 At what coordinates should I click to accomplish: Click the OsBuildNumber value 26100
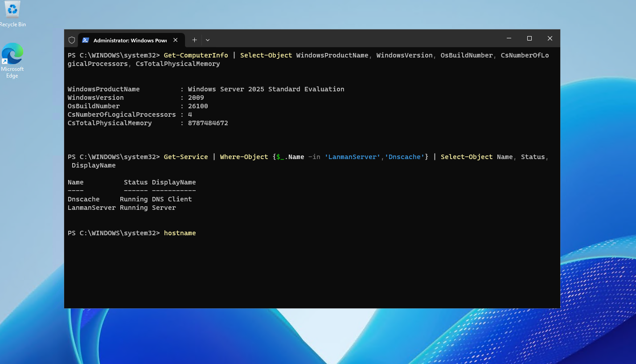198,106
